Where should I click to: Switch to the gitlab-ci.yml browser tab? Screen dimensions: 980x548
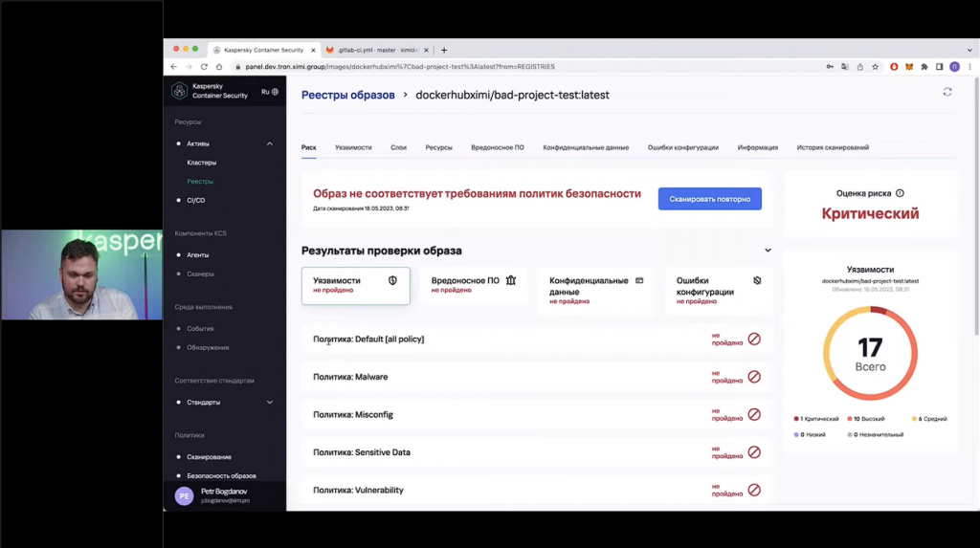[x=377, y=50]
